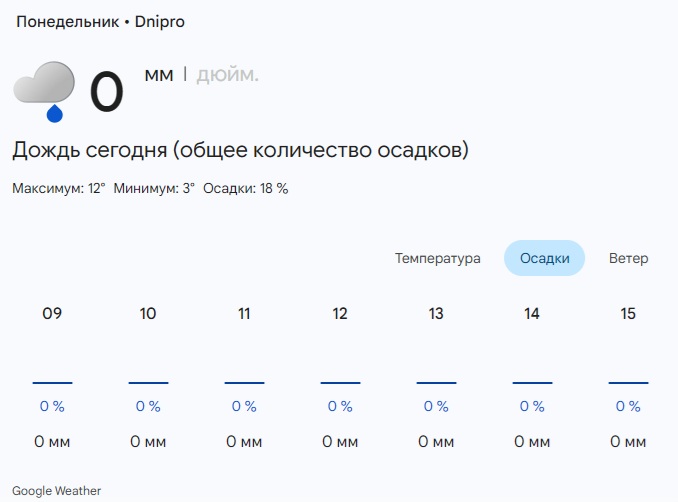Open the Google Weather link

[x=56, y=491]
